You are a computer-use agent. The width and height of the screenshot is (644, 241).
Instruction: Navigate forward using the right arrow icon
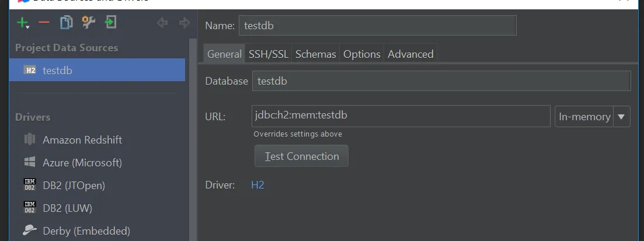184,23
